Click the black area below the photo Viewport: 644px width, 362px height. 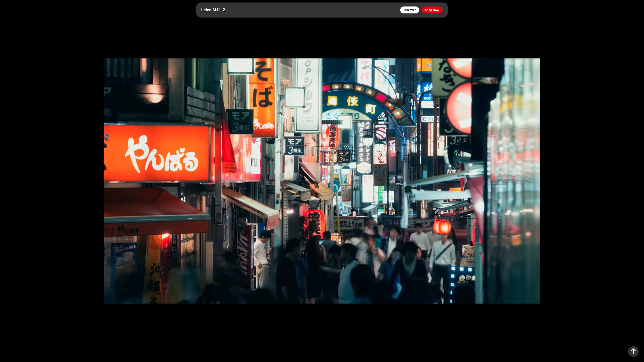point(322,332)
